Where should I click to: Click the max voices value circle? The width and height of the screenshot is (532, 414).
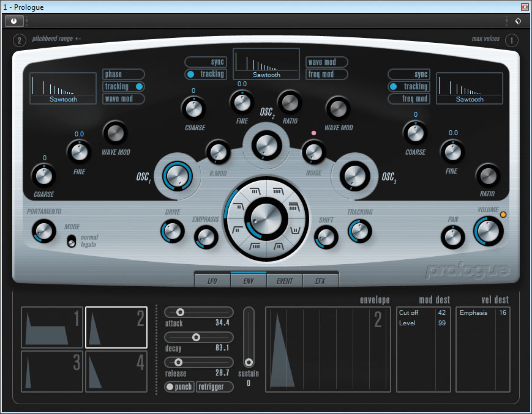pos(512,40)
